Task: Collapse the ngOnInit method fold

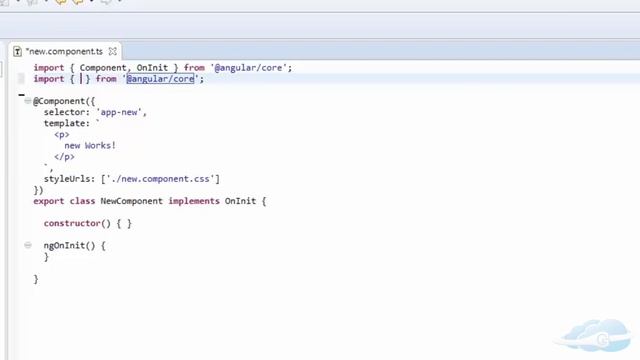Action: point(28,245)
